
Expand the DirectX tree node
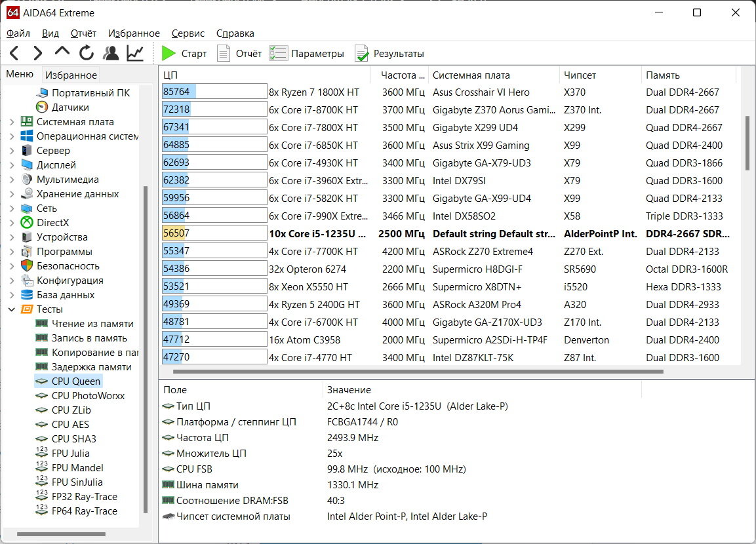(x=12, y=223)
